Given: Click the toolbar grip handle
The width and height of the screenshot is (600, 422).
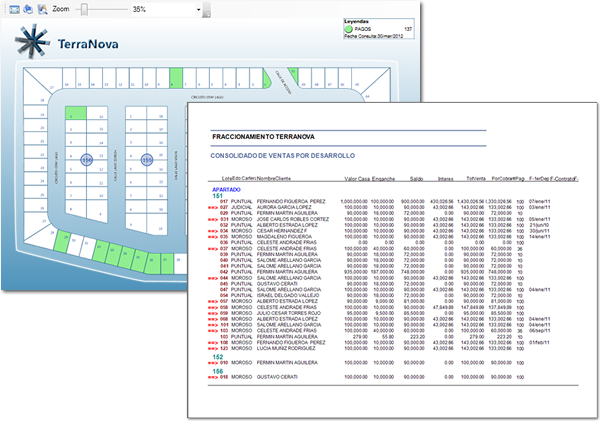Looking at the screenshot, I should click(3, 9).
